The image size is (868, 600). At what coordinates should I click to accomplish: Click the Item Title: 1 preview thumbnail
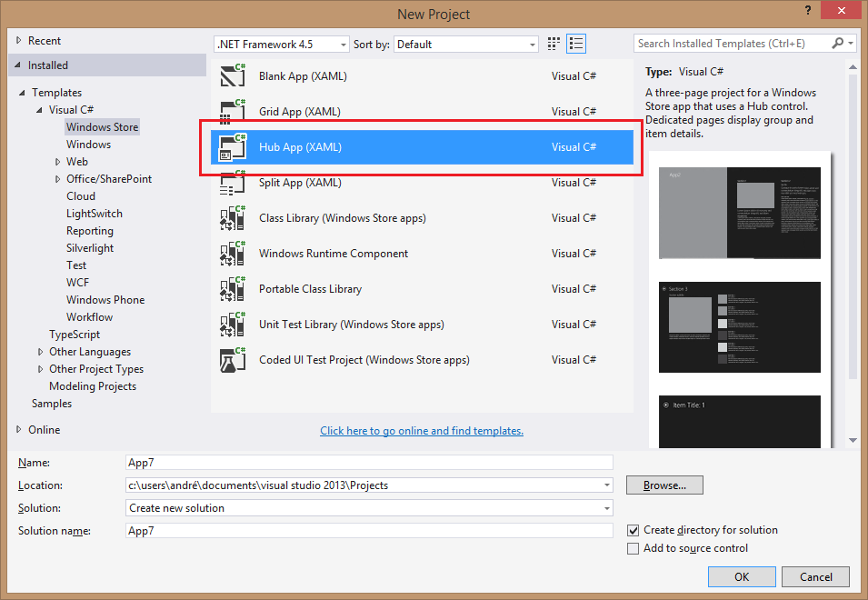(x=740, y=421)
